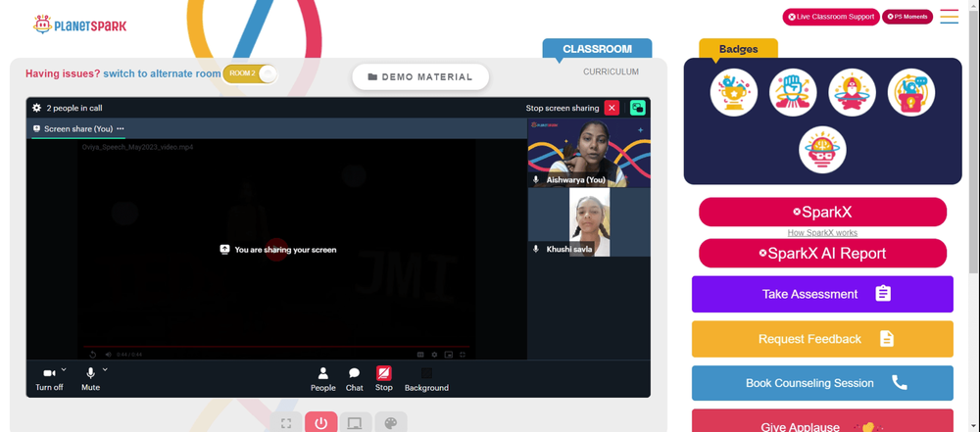Mute the microphone
Viewport: 980px width, 432px height.
tap(90, 379)
